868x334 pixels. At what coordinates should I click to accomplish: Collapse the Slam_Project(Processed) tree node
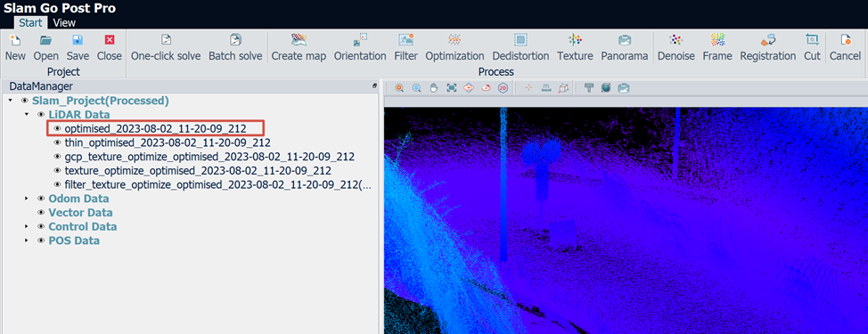(10, 101)
